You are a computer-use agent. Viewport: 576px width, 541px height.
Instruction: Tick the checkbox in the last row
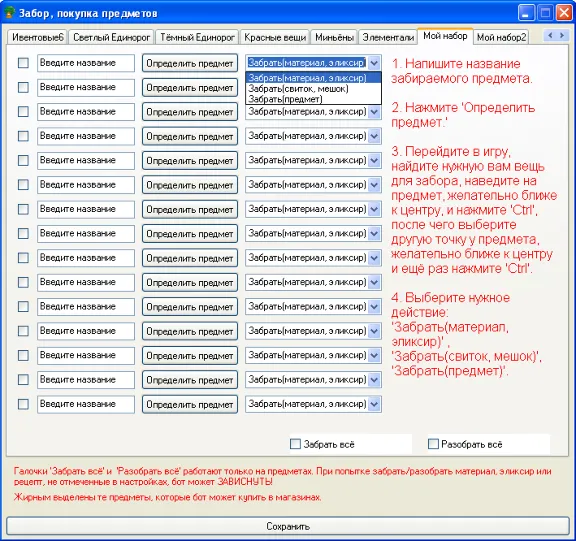point(23,404)
